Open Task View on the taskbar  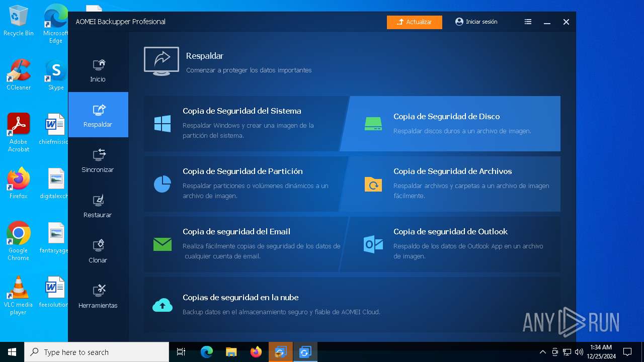181,352
